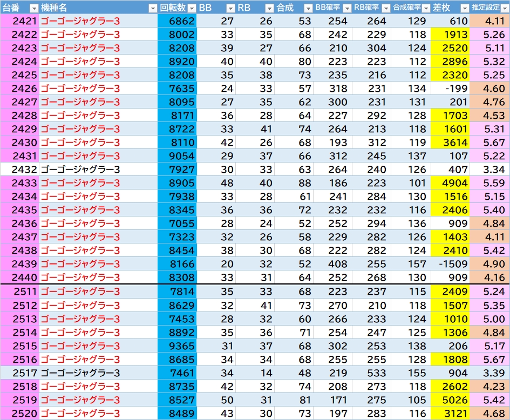The width and height of the screenshot is (510, 420).
Task: Select the BB確率 cell showing 171
Action: [x=333, y=400]
